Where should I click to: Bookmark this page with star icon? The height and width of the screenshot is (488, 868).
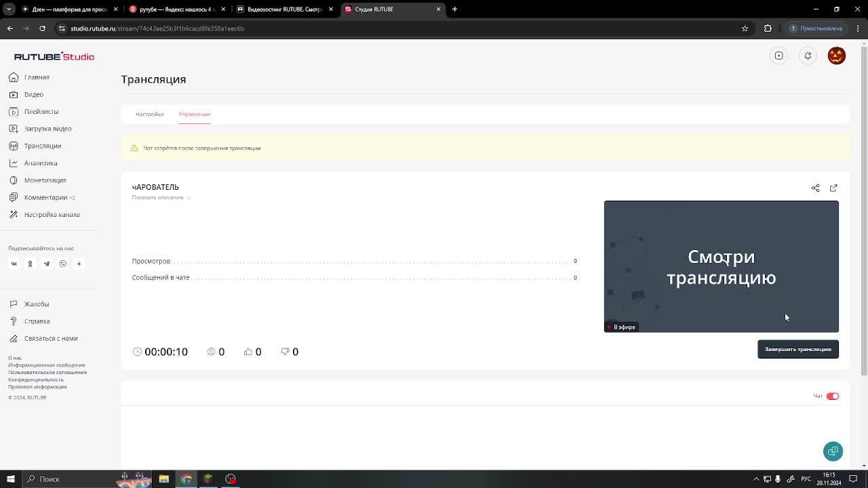point(745,28)
